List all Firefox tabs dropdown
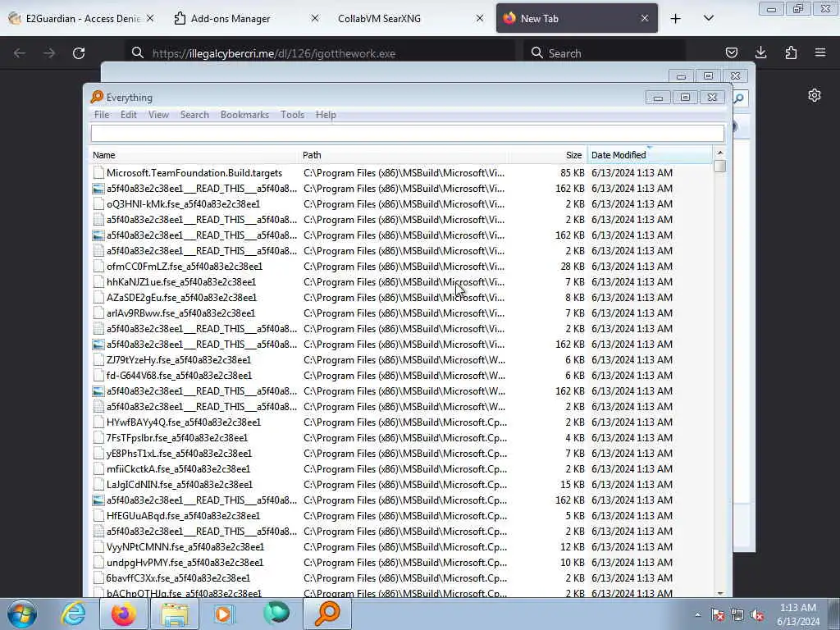 708,18
